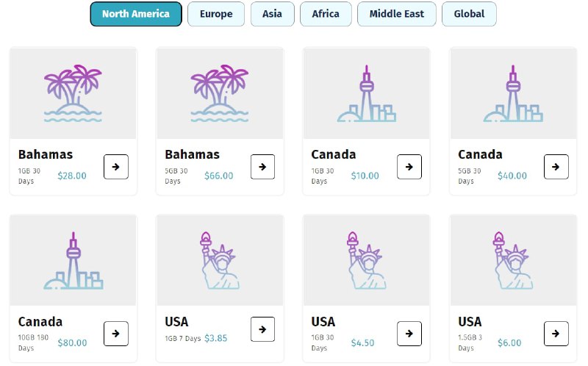
Task: Open the Canada 1GB $10.00 plan arrow
Action: point(409,167)
